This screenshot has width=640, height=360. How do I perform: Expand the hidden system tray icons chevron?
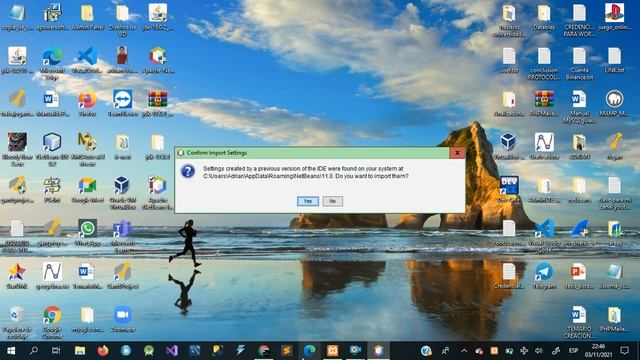point(464,351)
